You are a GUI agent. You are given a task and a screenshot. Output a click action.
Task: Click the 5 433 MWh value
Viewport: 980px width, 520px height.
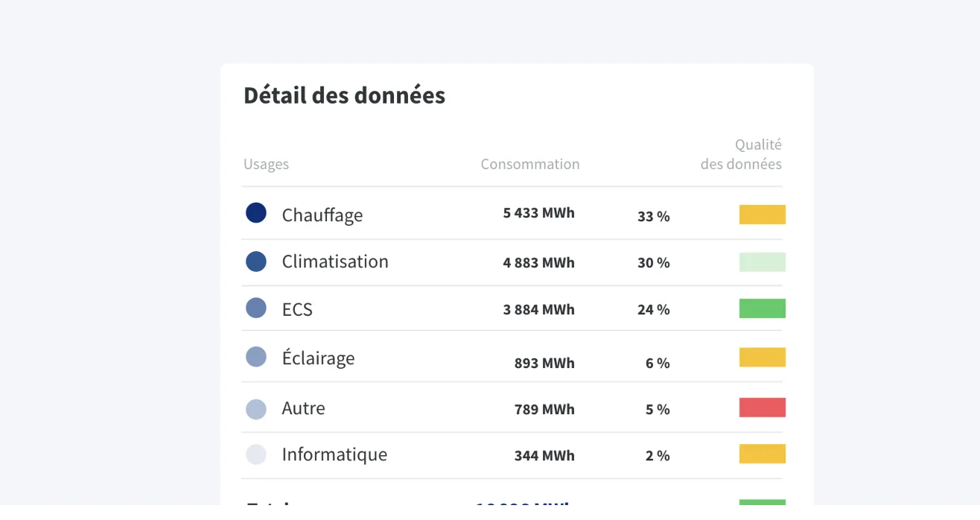[538, 212]
